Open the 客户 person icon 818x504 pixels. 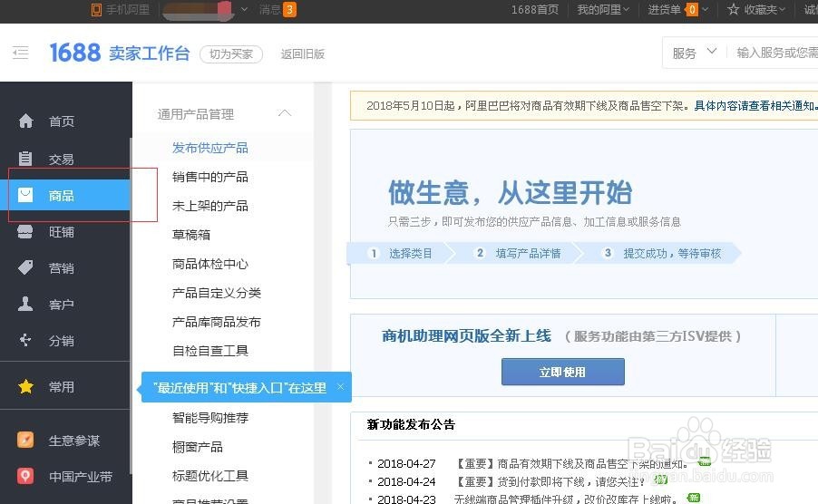25,304
